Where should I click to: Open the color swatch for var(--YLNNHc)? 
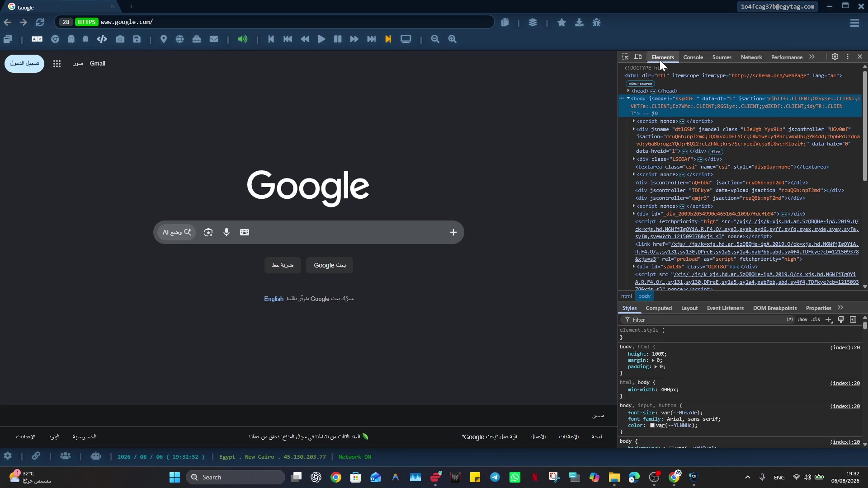tap(652, 426)
